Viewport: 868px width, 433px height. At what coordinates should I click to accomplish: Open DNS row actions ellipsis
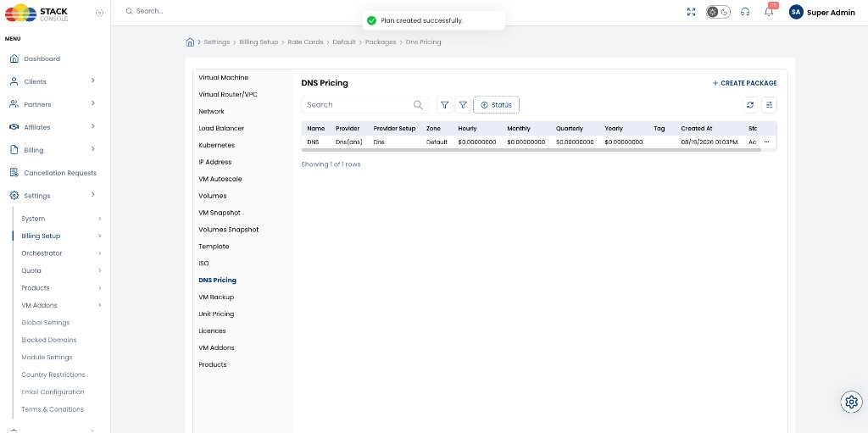coord(766,142)
